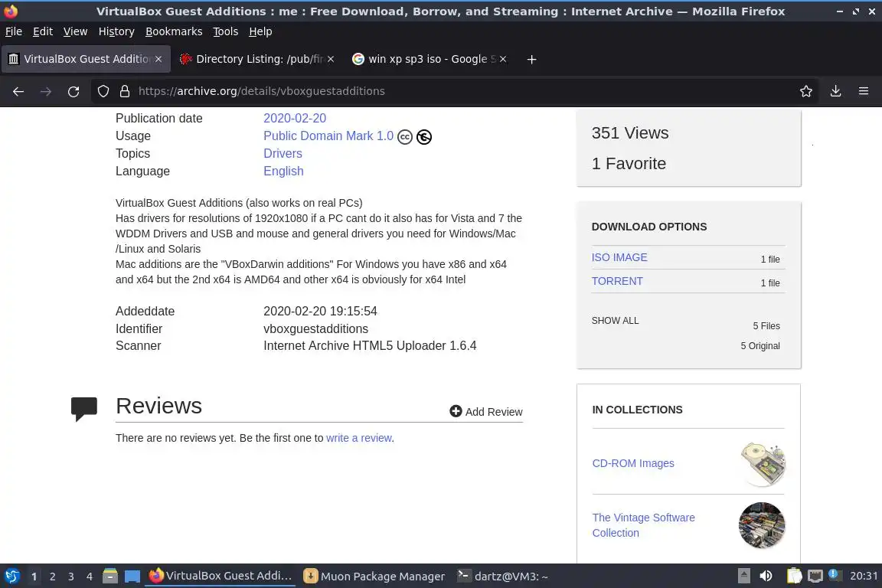Click SHOW ALL download files

pos(615,321)
